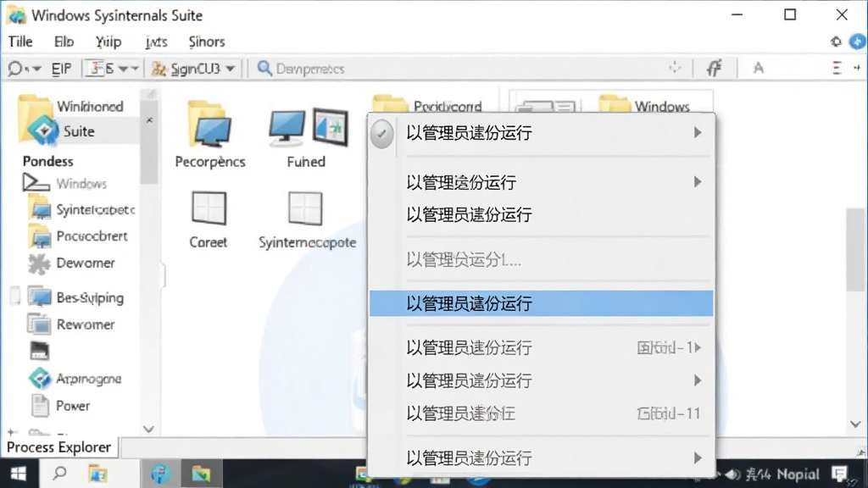Click the Pondess section heading
Viewport: 868px width, 488px height.
[x=48, y=161]
